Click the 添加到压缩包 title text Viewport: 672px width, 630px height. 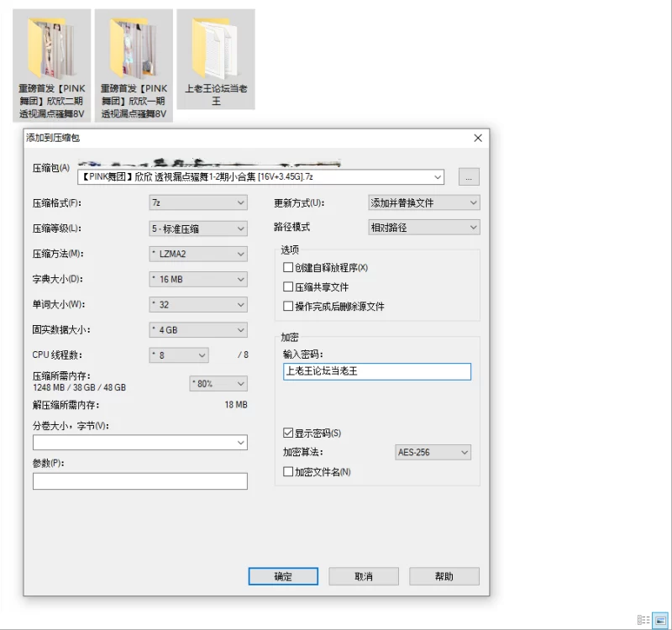click(x=53, y=138)
